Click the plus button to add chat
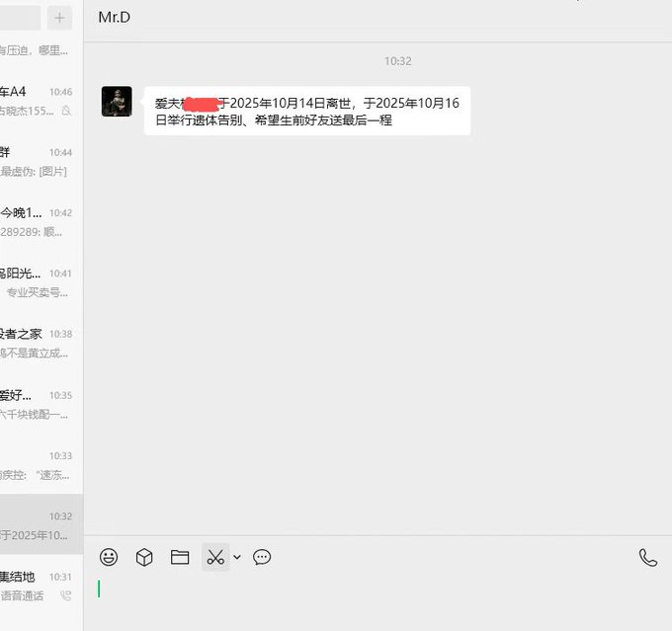The height and width of the screenshot is (631, 672). click(59, 18)
